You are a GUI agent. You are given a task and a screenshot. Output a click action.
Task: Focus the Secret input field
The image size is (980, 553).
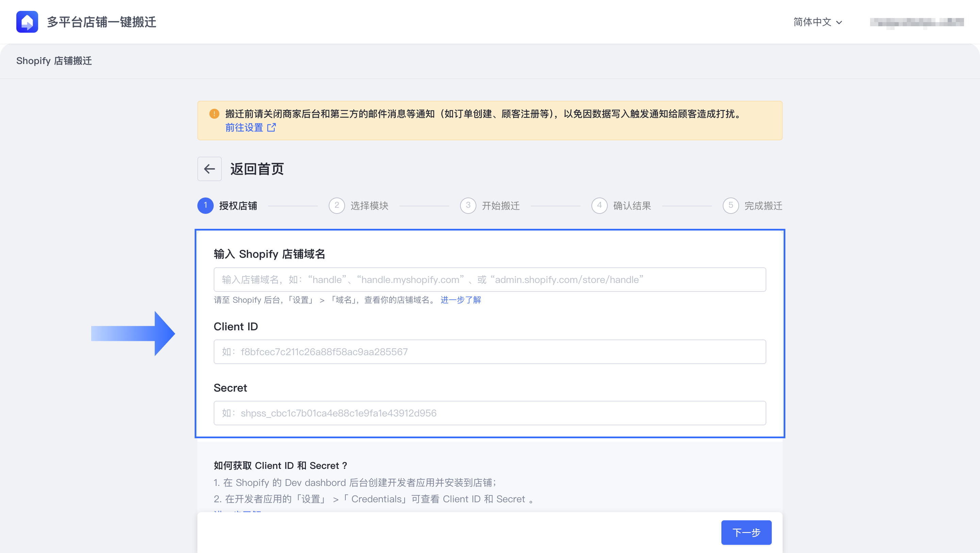490,413
